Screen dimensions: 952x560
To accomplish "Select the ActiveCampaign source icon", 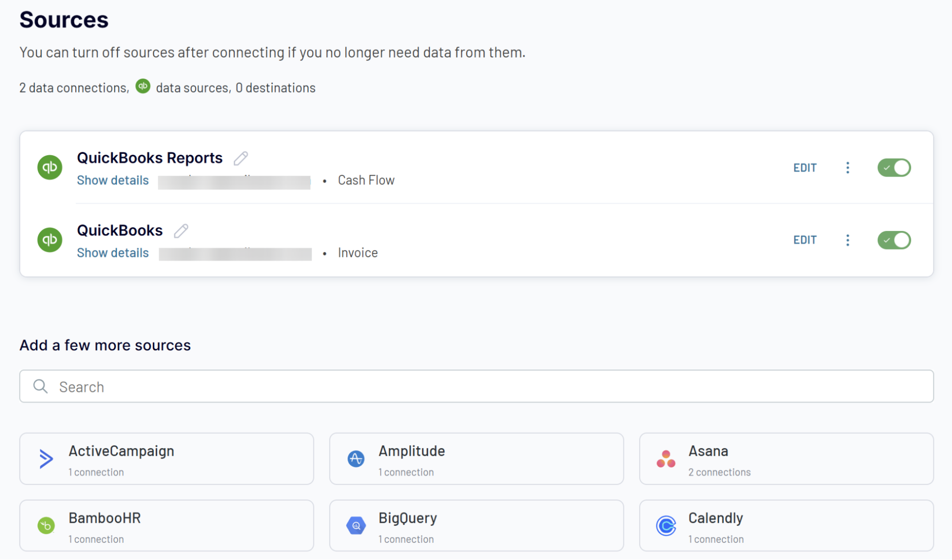I will [45, 459].
